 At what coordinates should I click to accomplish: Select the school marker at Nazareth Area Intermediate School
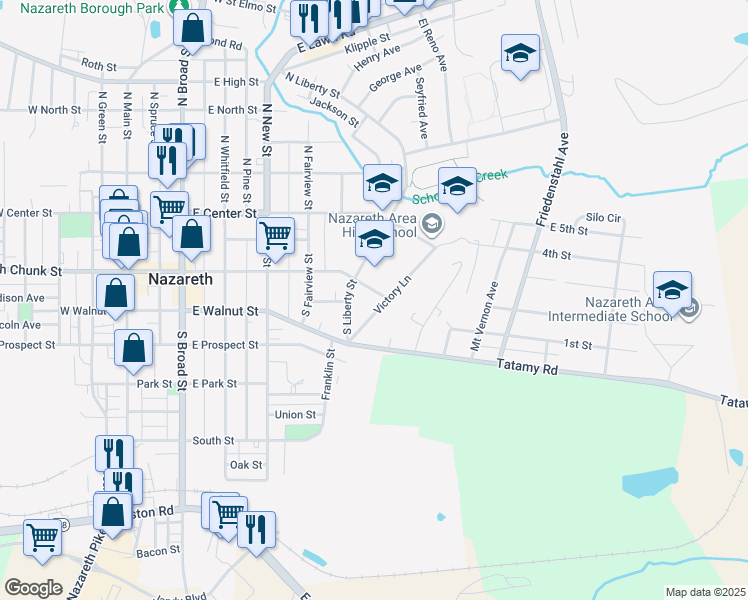pyautogui.click(x=672, y=292)
